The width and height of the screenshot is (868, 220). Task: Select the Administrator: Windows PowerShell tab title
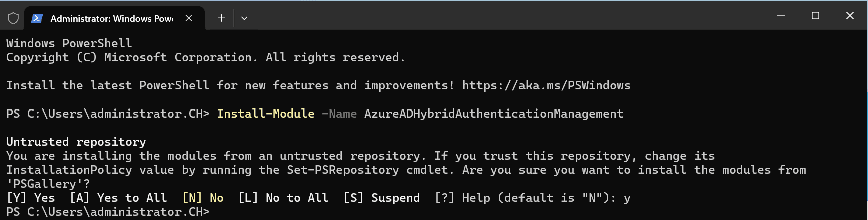tap(112, 18)
